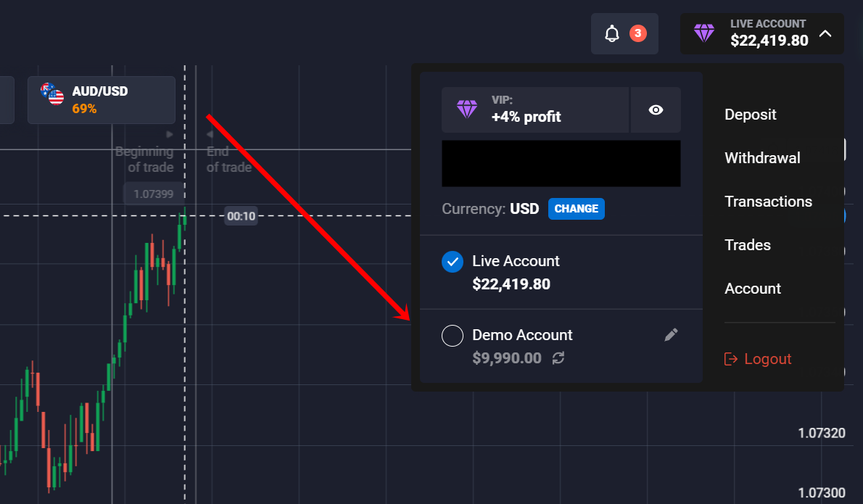The width and height of the screenshot is (863, 504).
Task: Open the Deposit menu item
Action: [x=751, y=115]
